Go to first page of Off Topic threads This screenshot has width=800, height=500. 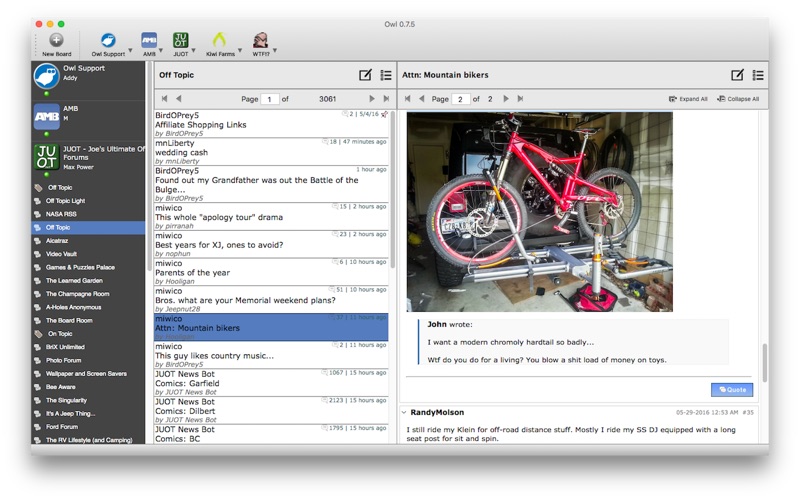click(164, 98)
